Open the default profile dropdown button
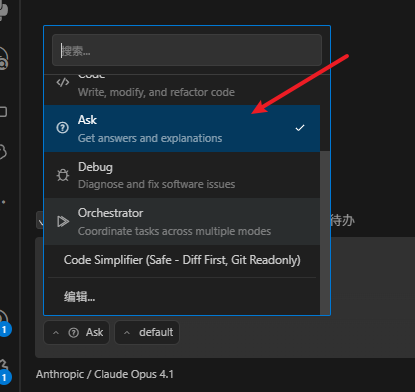 click(x=147, y=332)
